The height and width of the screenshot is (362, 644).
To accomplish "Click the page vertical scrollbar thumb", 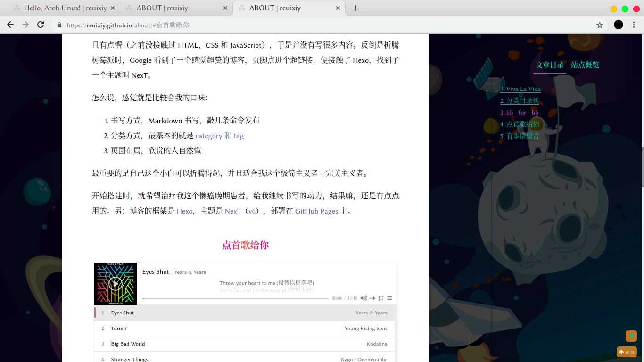I will (x=642, y=166).
